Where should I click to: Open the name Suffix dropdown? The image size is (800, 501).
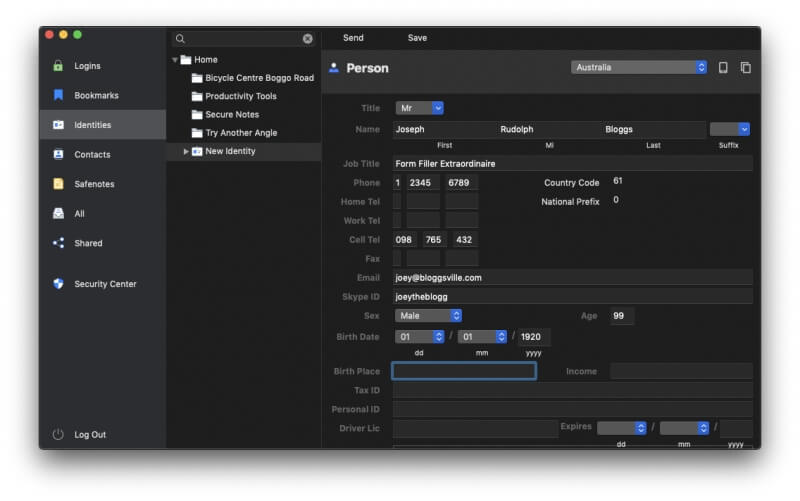(730, 129)
